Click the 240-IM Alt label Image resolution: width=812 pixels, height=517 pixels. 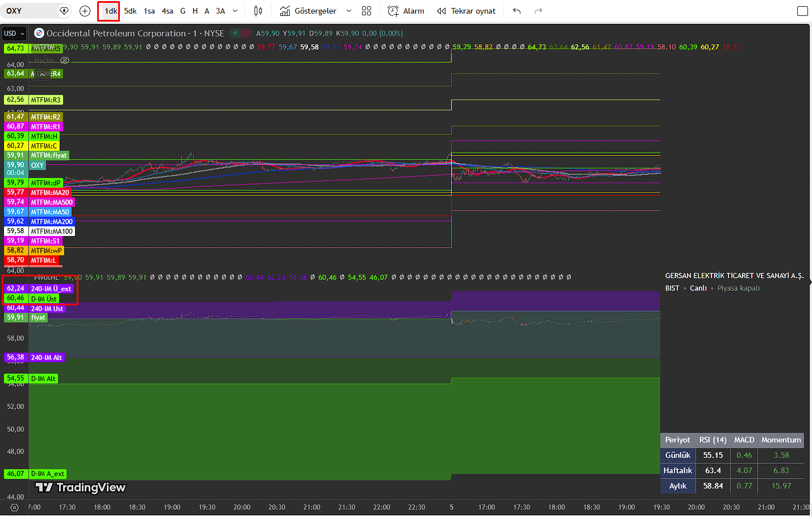pos(47,358)
